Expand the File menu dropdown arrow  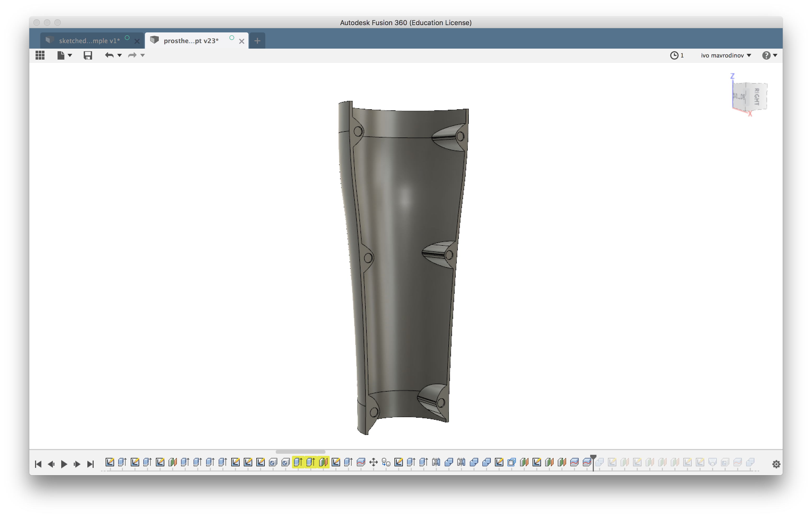coord(70,55)
